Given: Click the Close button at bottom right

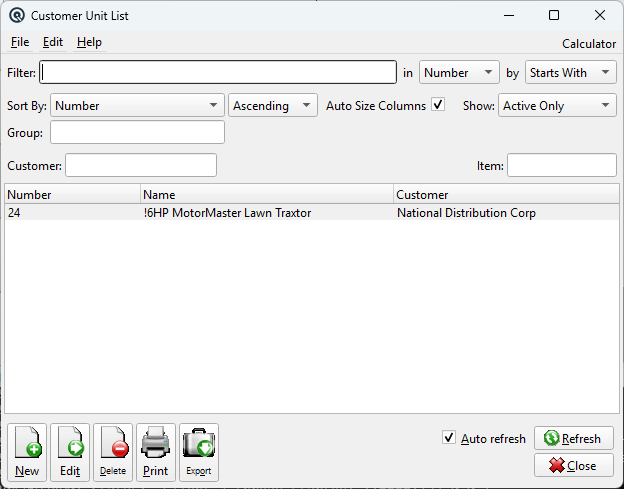Looking at the screenshot, I should [x=574, y=465].
